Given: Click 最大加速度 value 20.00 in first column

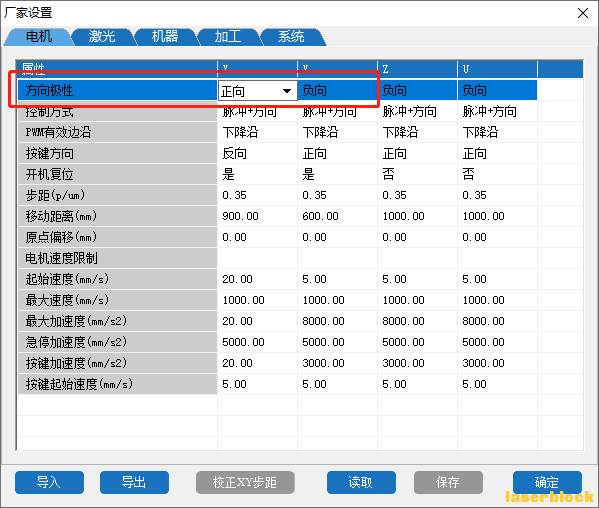Looking at the screenshot, I should 257,322.
